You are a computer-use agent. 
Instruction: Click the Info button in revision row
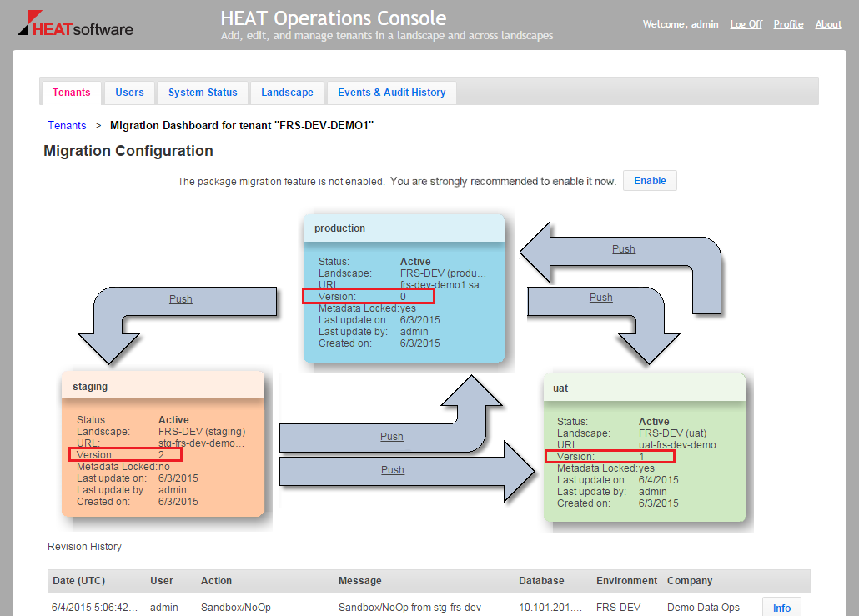click(781, 607)
